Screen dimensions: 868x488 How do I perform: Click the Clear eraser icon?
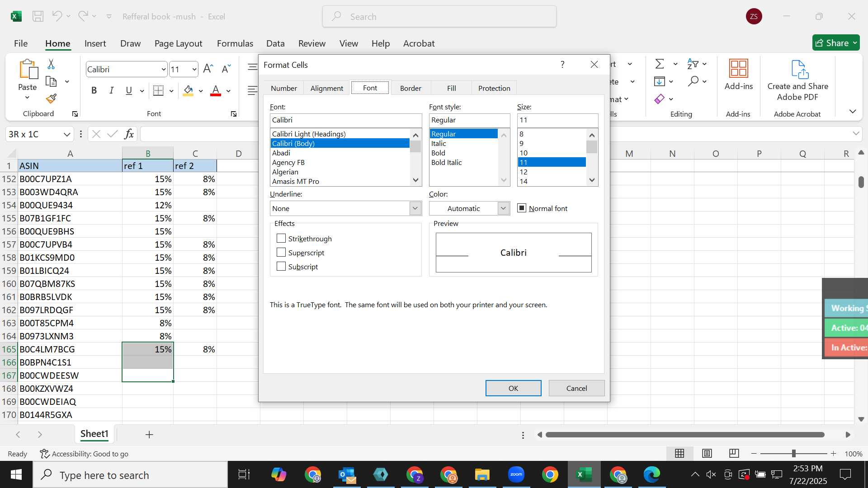(x=660, y=99)
